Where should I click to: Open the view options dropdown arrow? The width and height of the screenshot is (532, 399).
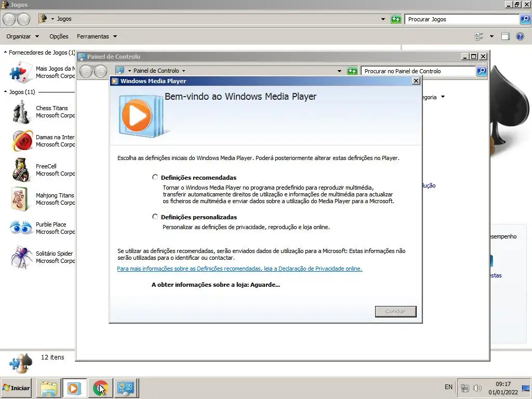(491, 36)
